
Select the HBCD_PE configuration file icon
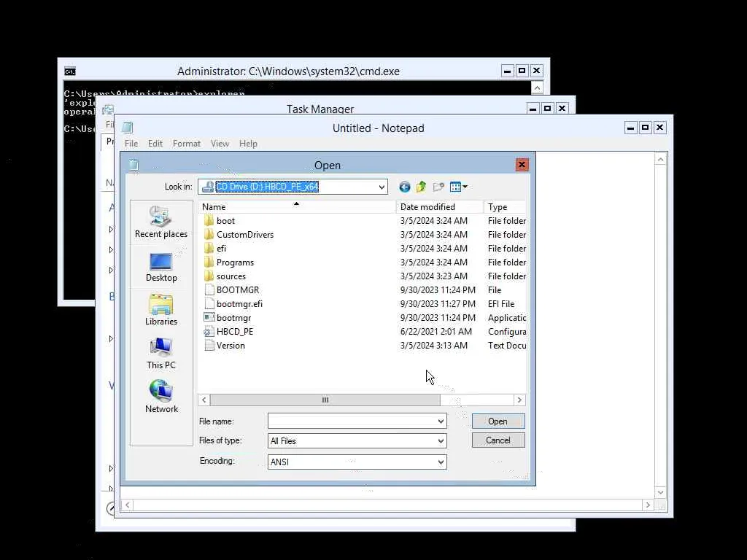tap(209, 332)
